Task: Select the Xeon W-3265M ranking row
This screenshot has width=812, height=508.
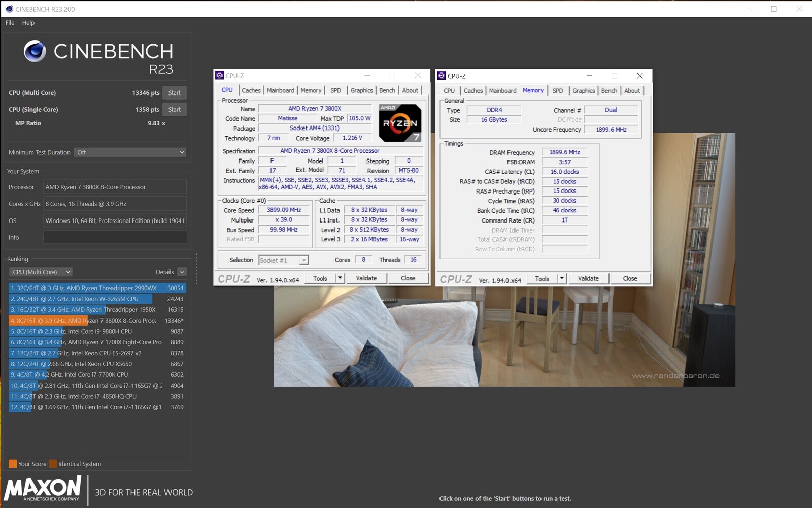Action: pos(97,299)
